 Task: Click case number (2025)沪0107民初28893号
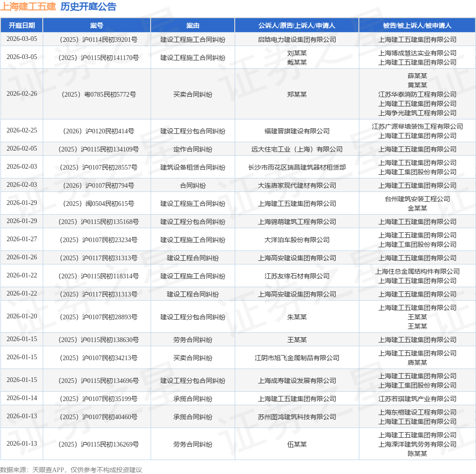(99, 317)
